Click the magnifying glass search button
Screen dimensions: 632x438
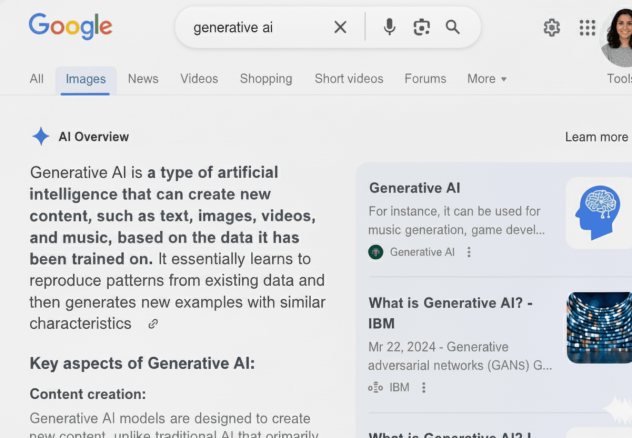(x=453, y=27)
